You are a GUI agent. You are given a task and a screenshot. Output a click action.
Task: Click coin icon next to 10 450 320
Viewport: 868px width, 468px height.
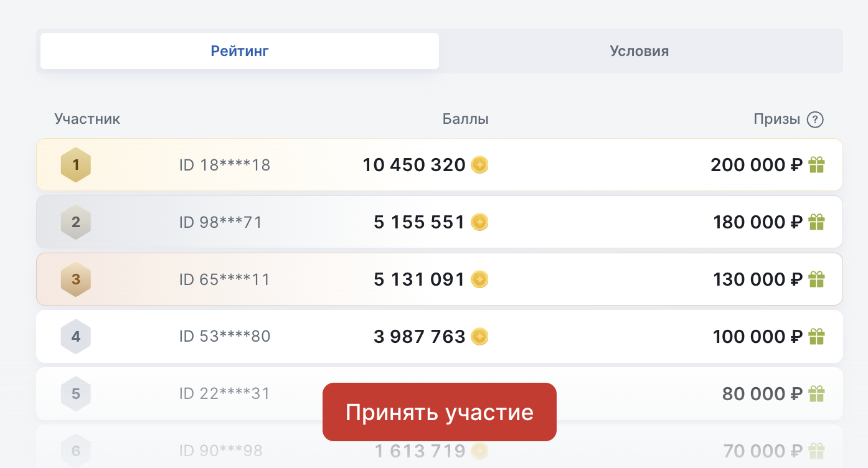coord(479,165)
